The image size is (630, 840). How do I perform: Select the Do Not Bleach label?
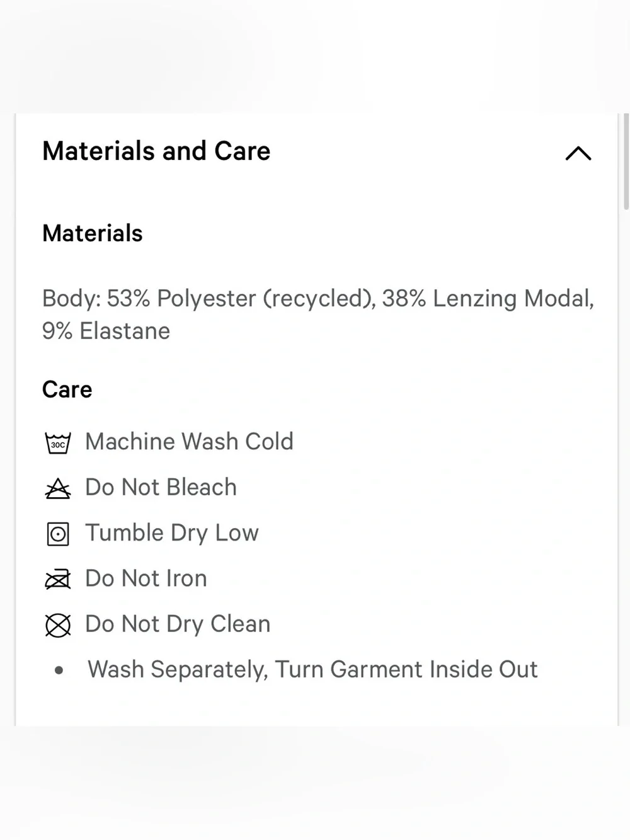click(x=161, y=487)
